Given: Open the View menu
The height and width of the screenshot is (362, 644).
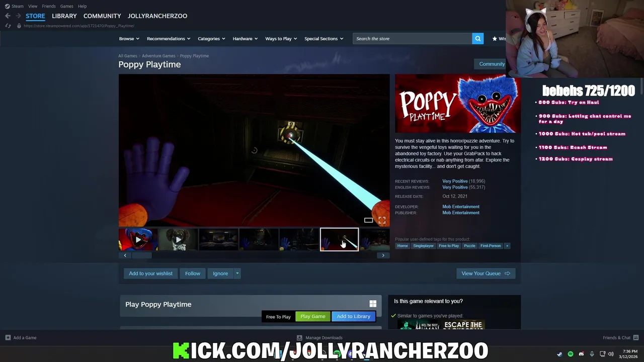Looking at the screenshot, I should pos(33,6).
